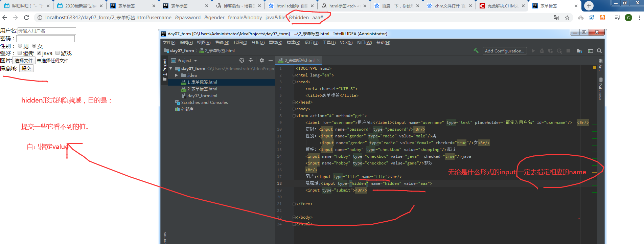The width and height of the screenshot is (644, 244).
Task: Open the 1: Project side tab
Action: pos(165,70)
